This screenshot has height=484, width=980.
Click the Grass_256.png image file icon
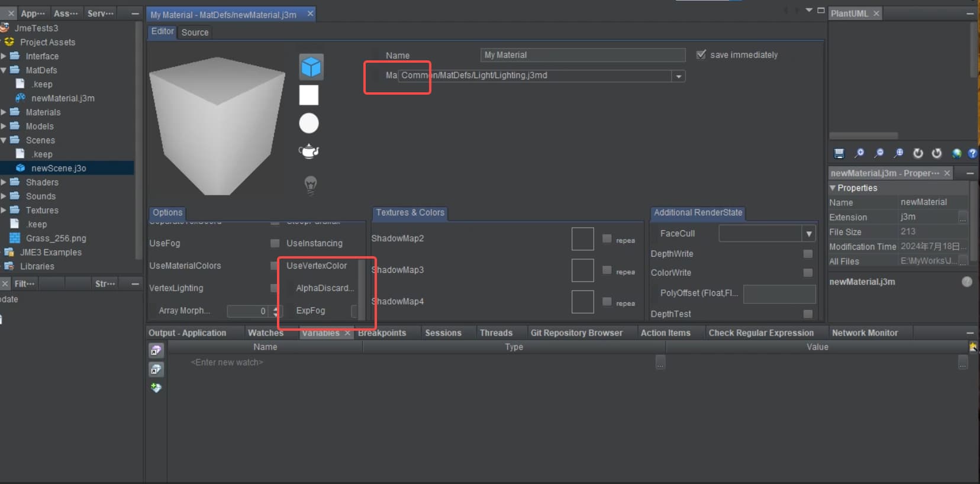15,238
